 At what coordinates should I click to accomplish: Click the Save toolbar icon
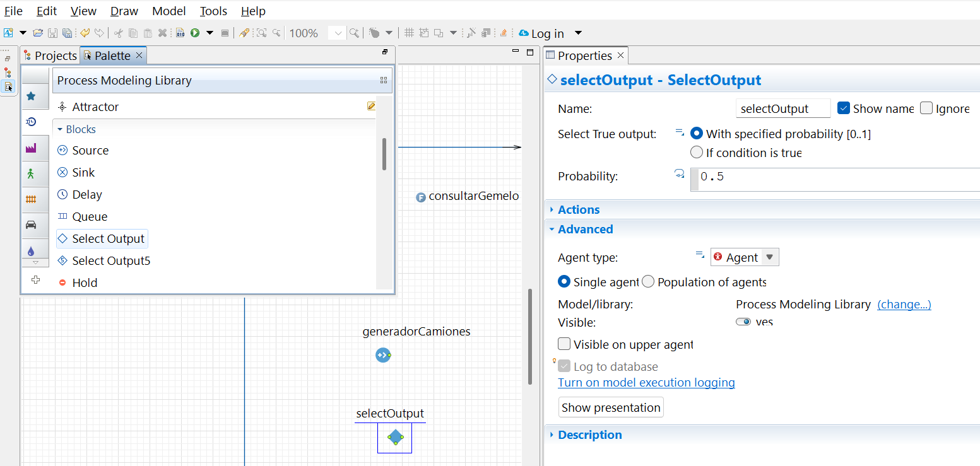(53, 33)
